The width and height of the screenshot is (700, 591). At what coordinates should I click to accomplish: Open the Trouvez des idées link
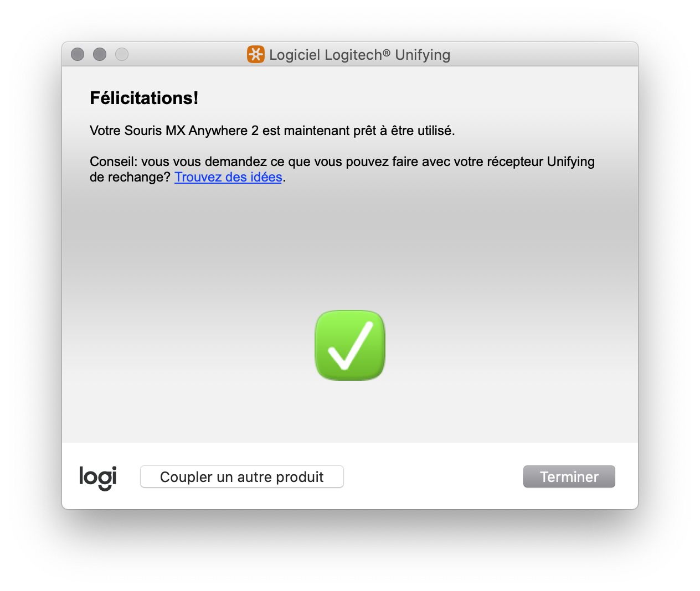pyautogui.click(x=228, y=177)
